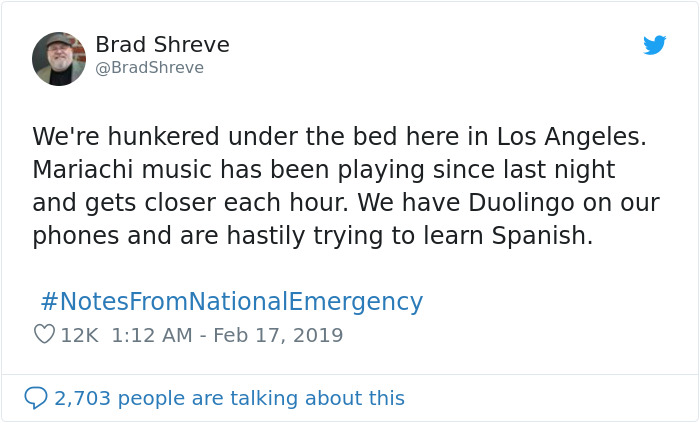The width and height of the screenshot is (700, 423).
Task: Open the #NotesFromNationalEmergency hashtag
Action: point(231,302)
